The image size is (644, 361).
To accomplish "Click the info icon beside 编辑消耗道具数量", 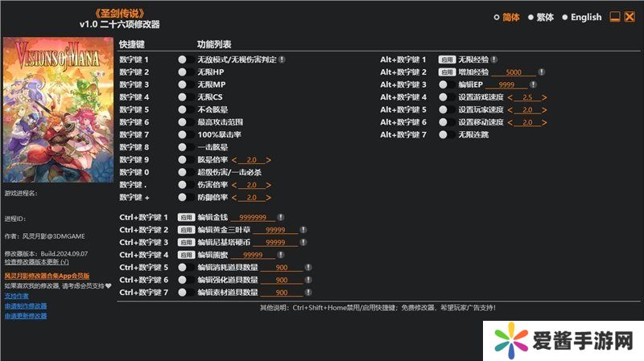I will coord(308,268).
